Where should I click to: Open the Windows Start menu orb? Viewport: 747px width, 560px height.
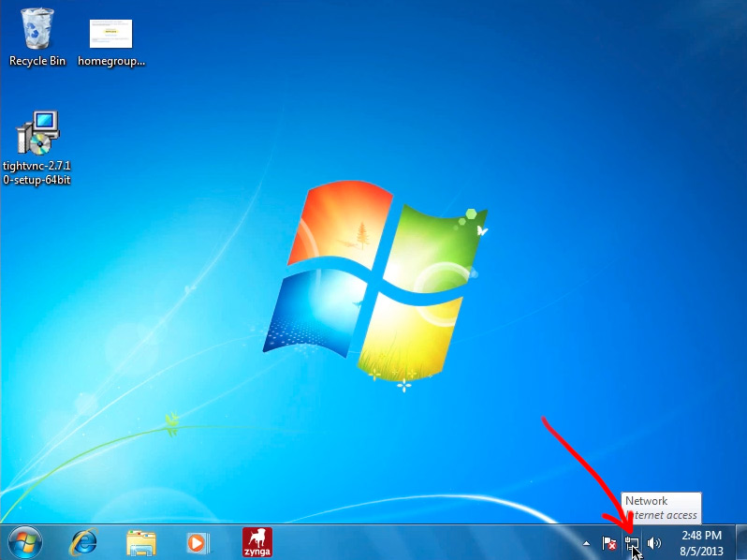click(25, 542)
